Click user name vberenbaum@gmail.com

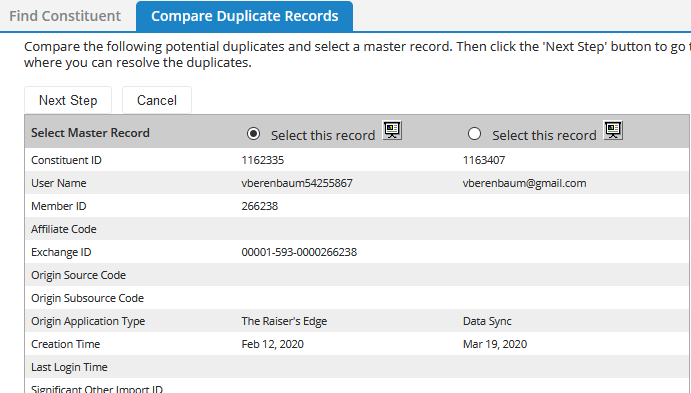pos(524,183)
